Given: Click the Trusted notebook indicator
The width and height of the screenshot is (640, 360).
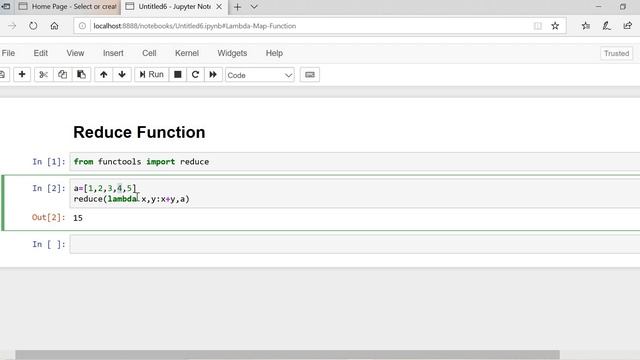Looking at the screenshot, I should point(616,53).
